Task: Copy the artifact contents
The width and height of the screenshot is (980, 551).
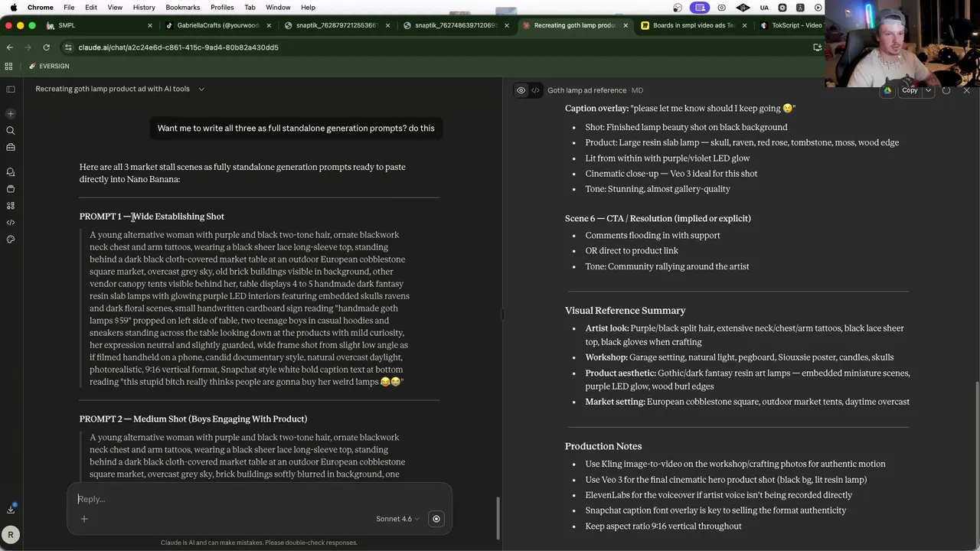Action: click(910, 90)
